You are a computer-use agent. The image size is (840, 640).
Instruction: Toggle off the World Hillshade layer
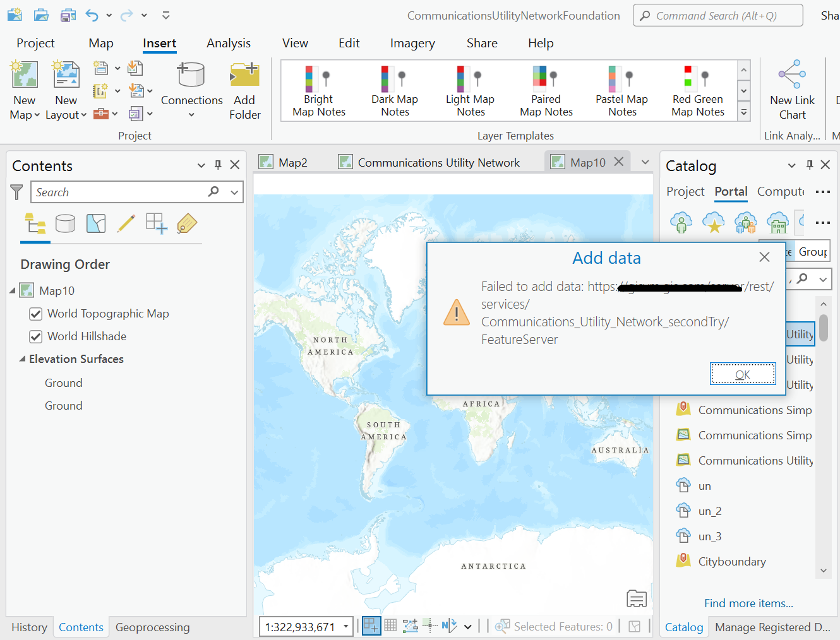click(x=36, y=336)
